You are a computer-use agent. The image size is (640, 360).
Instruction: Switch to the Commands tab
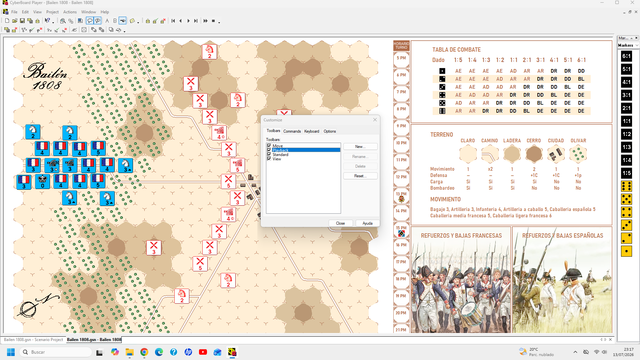tap(292, 131)
